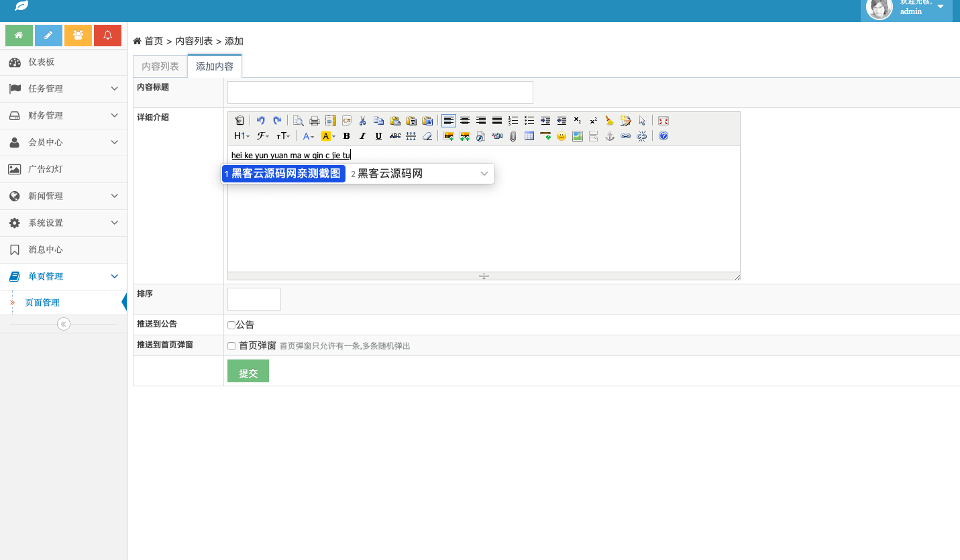
Task: Toggle fullscreen mode in the editor
Action: [x=663, y=121]
